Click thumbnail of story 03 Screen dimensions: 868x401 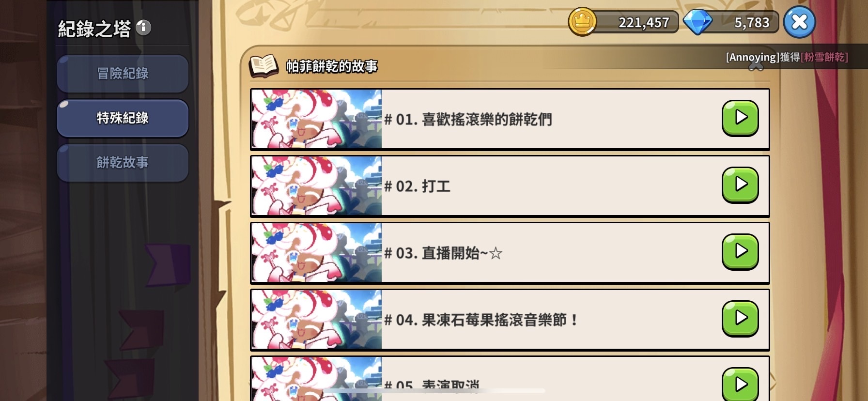point(317,252)
